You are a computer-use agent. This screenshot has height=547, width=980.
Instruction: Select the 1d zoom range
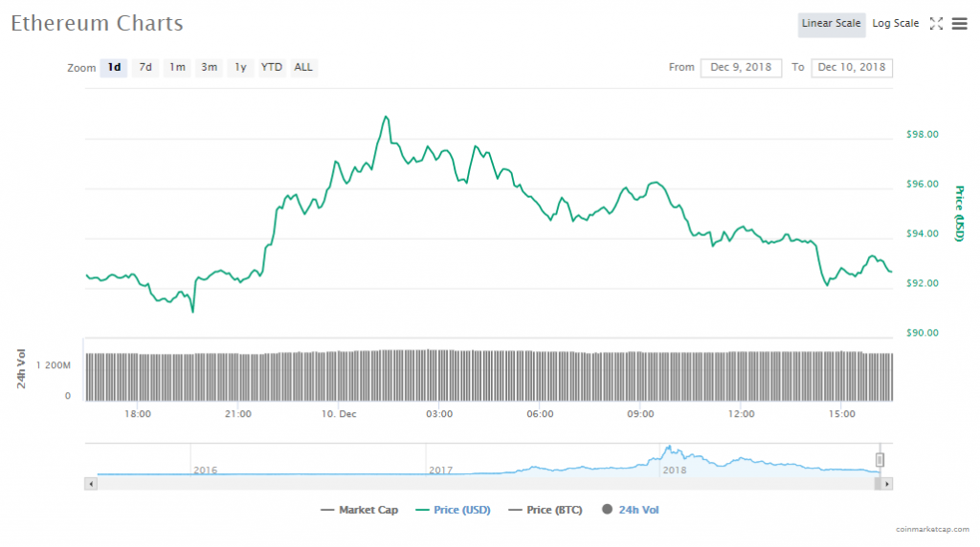tap(114, 68)
